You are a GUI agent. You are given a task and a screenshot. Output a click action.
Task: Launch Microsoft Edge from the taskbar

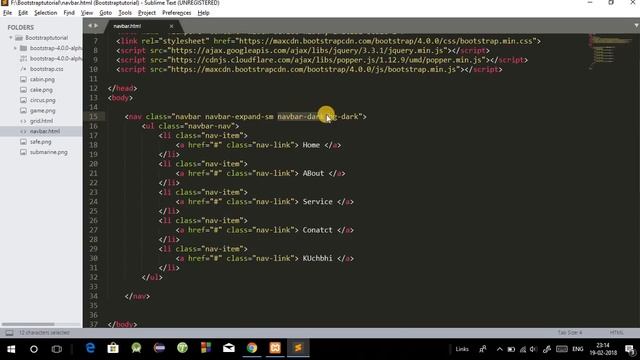click(x=90, y=348)
